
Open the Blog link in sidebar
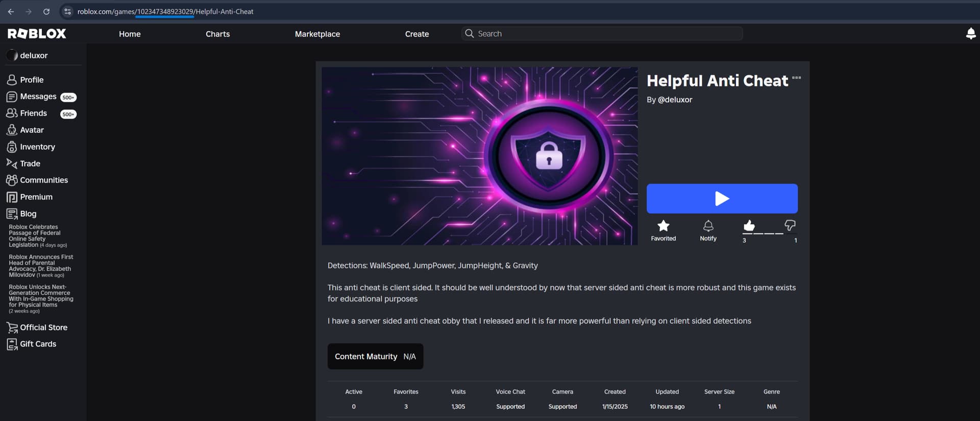click(x=28, y=214)
